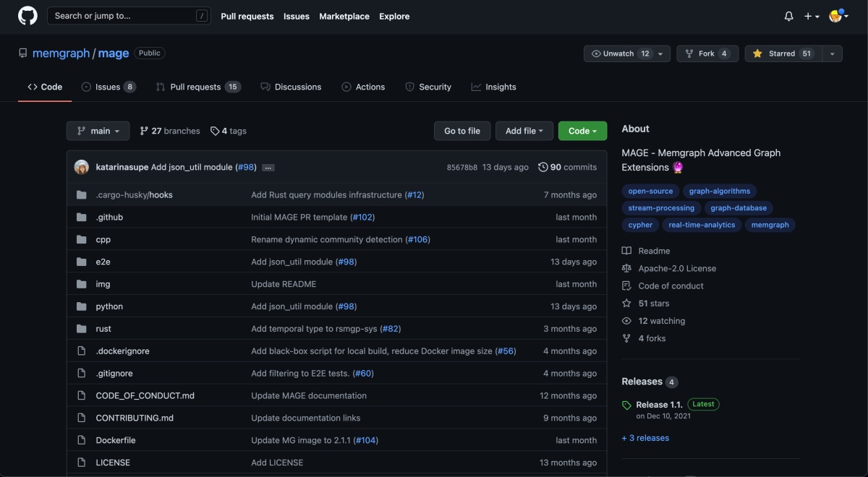Open Marketplace in top navigation

[344, 16]
